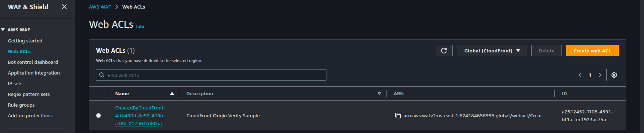
Task: Click the AWS WAF breadcrumb link
Action: pyautogui.click(x=100, y=7)
